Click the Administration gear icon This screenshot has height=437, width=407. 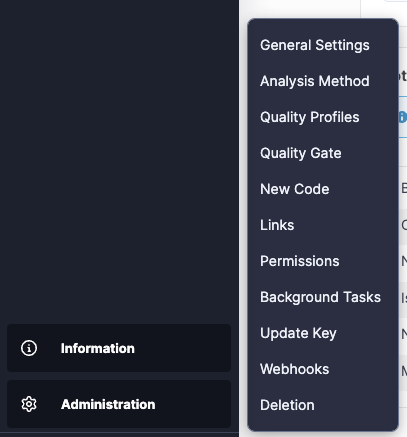(29, 404)
